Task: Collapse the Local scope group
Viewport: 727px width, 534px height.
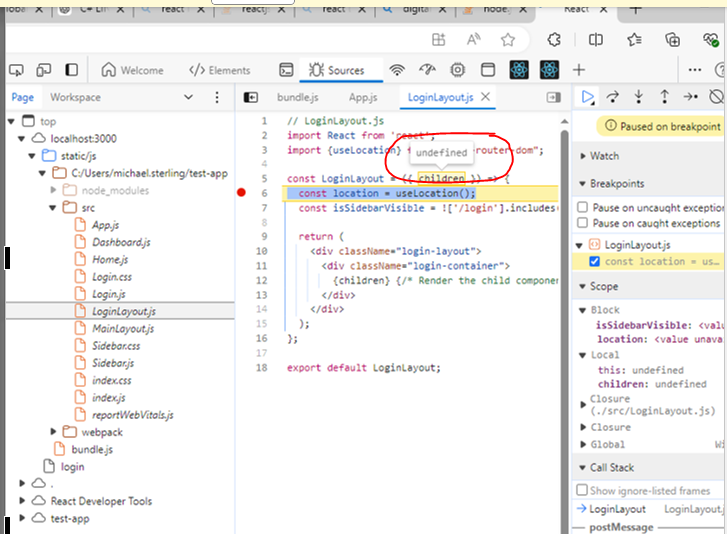Action: coord(583,355)
